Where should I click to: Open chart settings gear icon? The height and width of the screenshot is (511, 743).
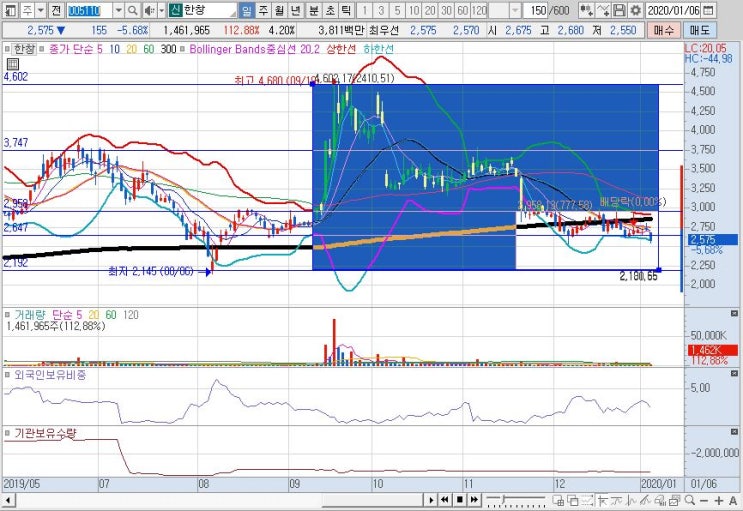[x=635, y=10]
